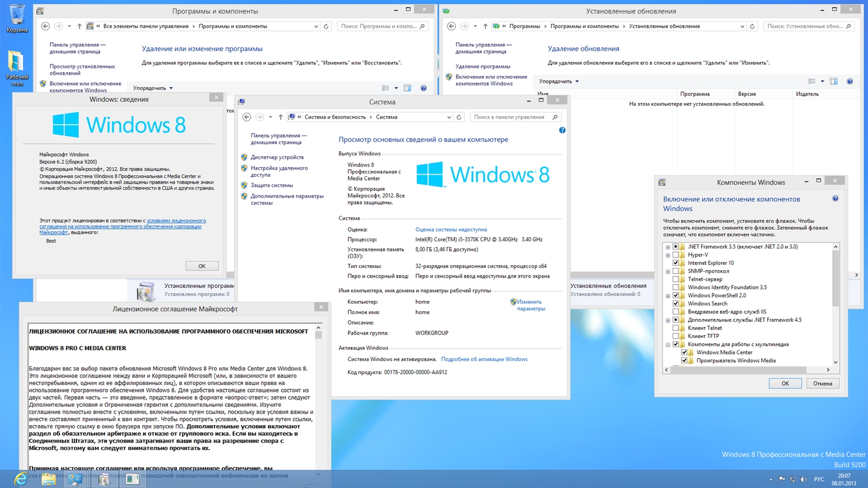Screen dimensions: 868x488
Task: Click search magnifier in Установленные обновления search box
Action: tap(848, 26)
